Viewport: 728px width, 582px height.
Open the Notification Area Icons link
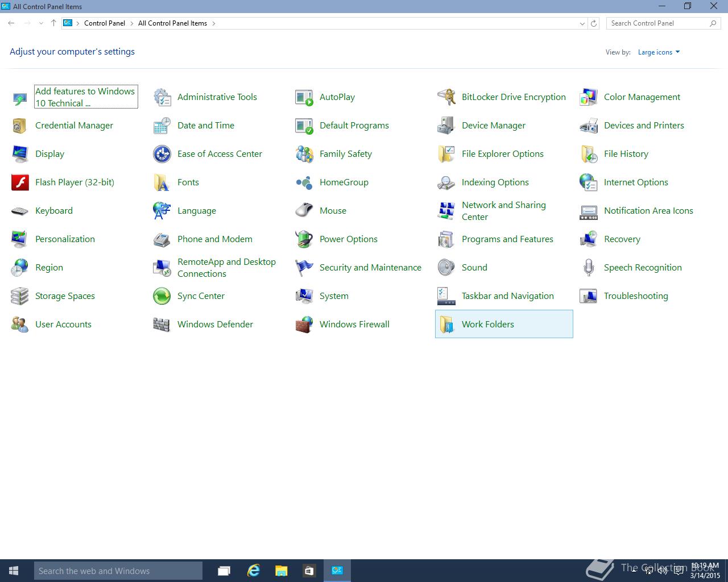tap(648, 211)
